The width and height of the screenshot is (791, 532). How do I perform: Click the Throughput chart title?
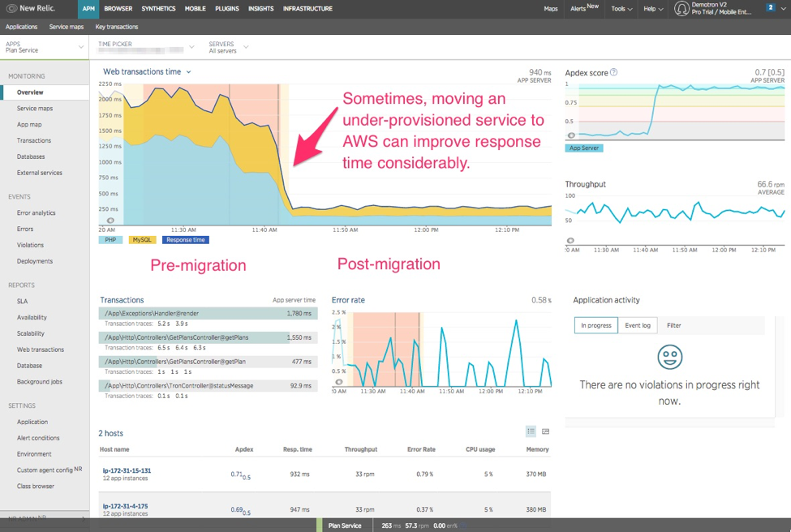coord(585,184)
